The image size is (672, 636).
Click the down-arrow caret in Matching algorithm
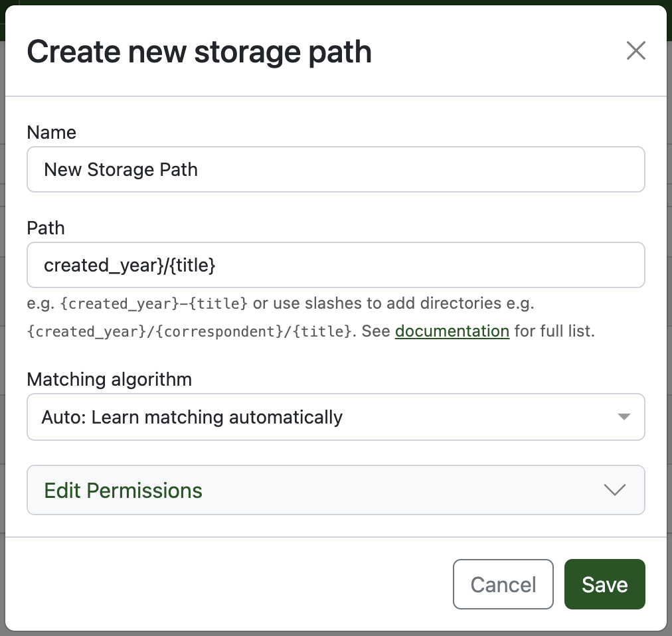click(623, 417)
